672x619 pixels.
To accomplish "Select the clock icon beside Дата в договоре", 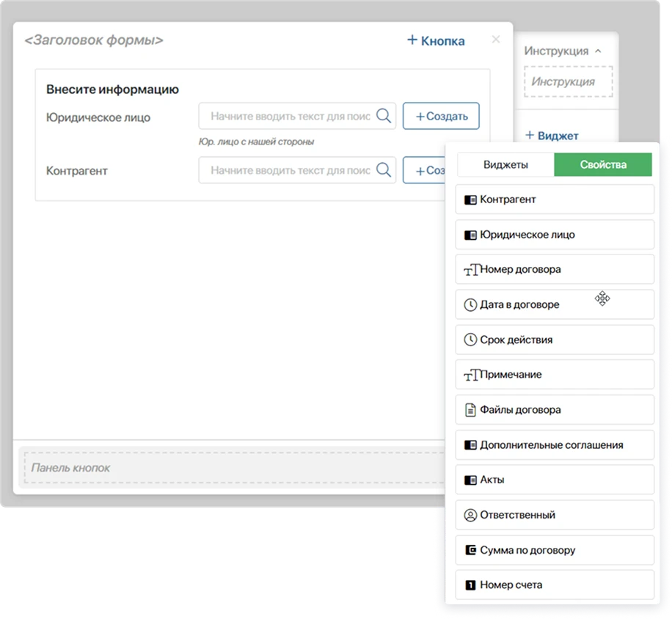I will [470, 304].
